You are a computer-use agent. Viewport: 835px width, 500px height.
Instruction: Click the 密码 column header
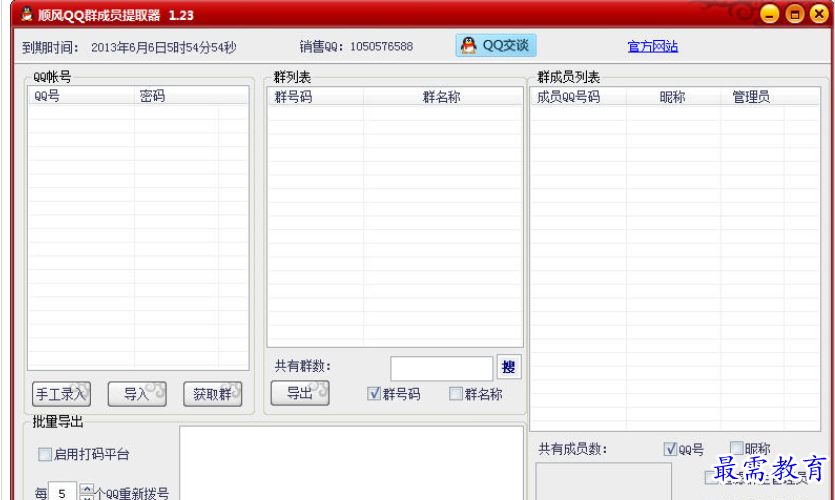point(176,96)
